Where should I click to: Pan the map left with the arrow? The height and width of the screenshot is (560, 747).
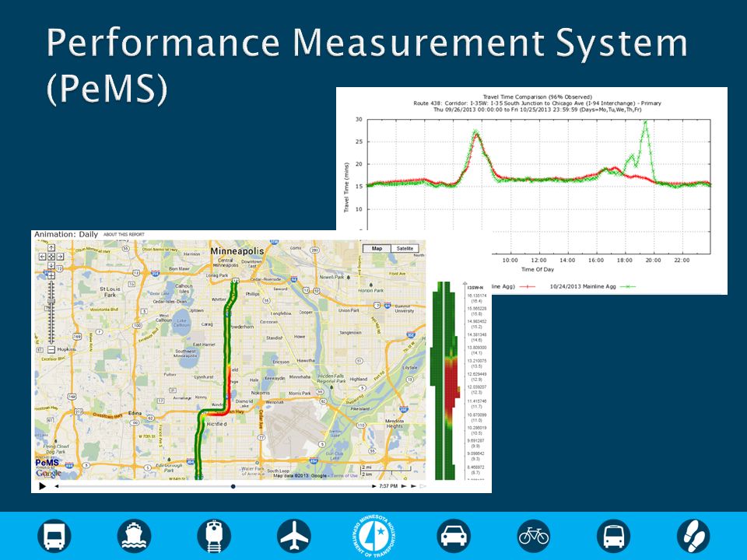tap(42, 257)
